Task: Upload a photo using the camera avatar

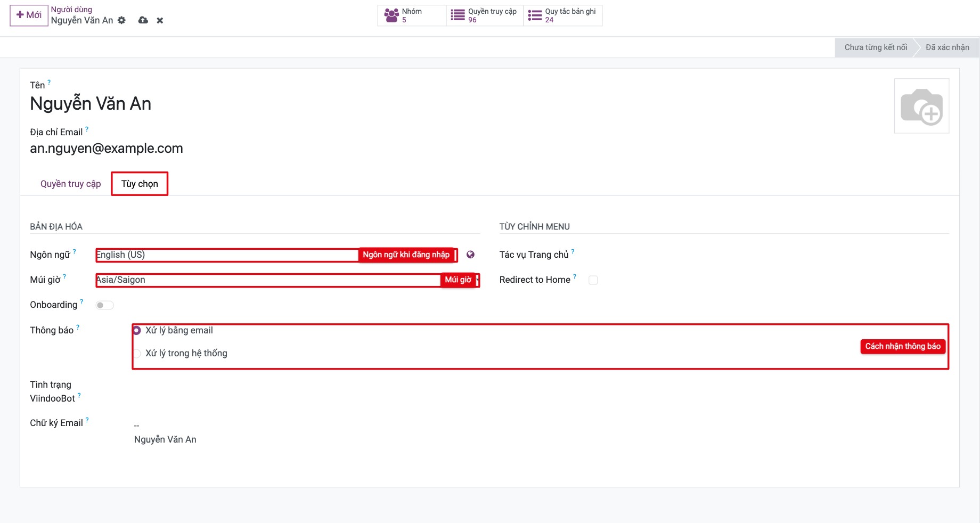Action: tap(921, 106)
